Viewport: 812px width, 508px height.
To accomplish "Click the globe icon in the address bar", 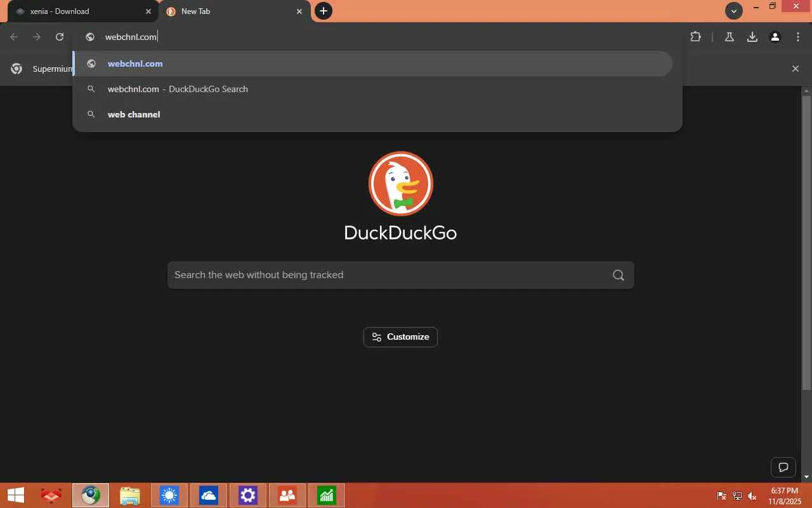I will click(x=91, y=37).
